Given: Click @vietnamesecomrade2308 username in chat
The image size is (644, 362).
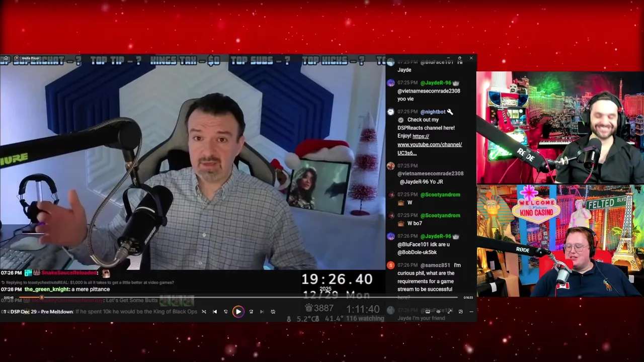Looking at the screenshot, I should pyautogui.click(x=430, y=173).
